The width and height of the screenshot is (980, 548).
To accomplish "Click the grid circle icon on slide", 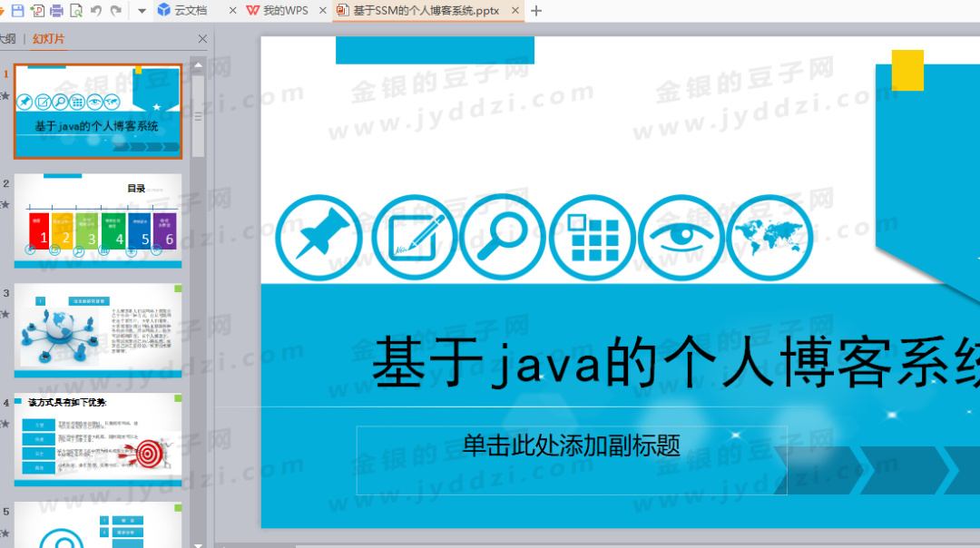I will [x=592, y=238].
